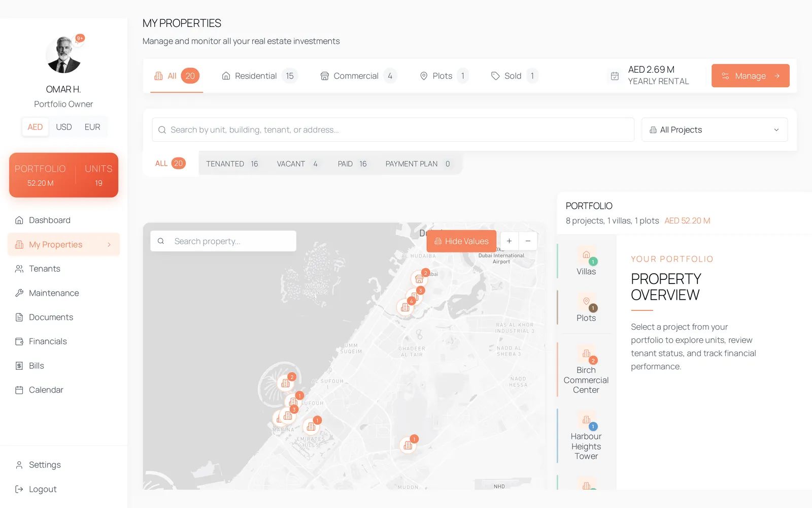Filter by TENANTED status
Viewport: 812px width, 508px height.
[x=232, y=164]
